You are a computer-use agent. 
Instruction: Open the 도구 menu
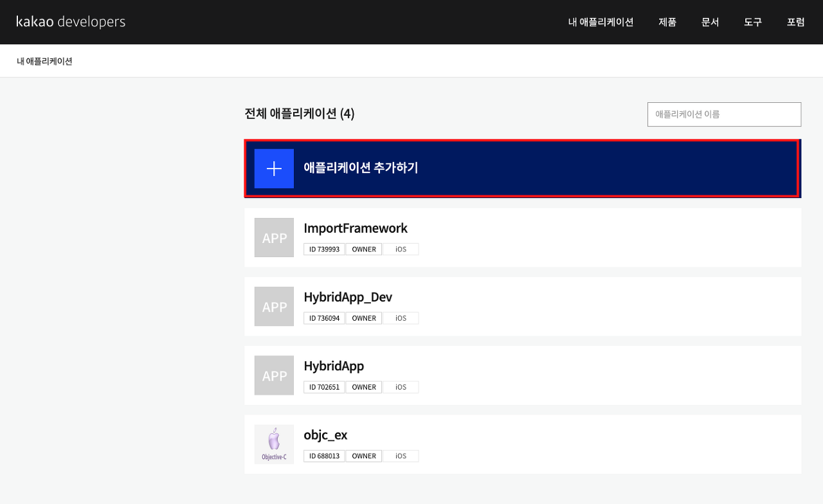(x=753, y=22)
